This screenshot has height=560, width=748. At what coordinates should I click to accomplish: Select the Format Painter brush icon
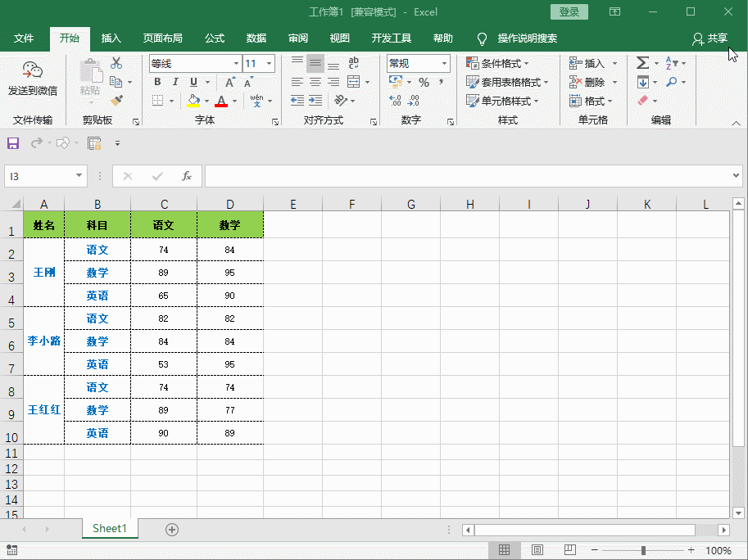click(116, 101)
